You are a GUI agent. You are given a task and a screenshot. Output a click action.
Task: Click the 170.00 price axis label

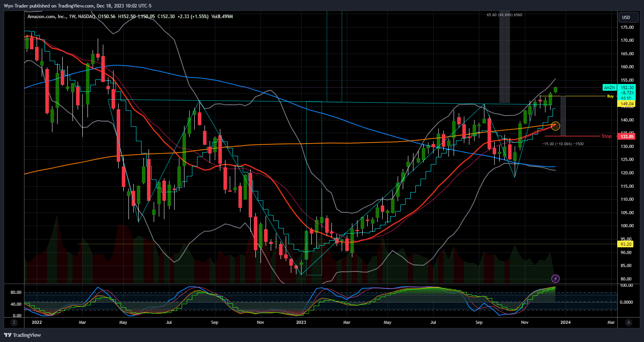pos(627,40)
